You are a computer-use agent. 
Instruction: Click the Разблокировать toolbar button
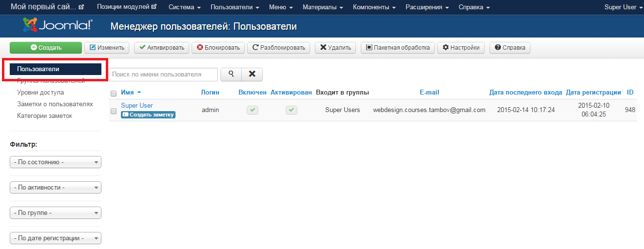[279, 47]
